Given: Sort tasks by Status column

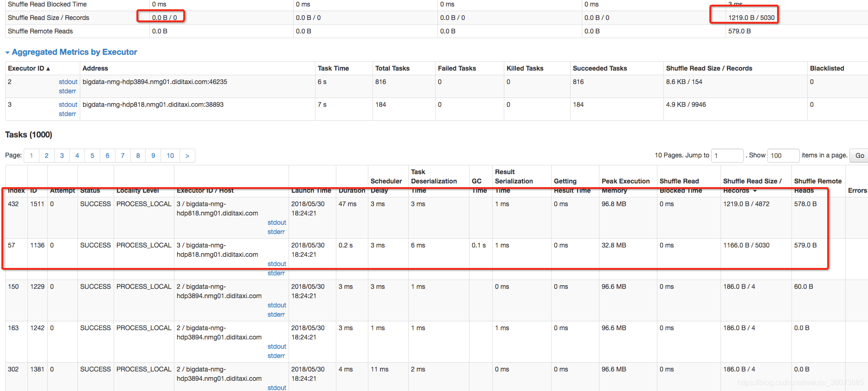Looking at the screenshot, I should 90,190.
